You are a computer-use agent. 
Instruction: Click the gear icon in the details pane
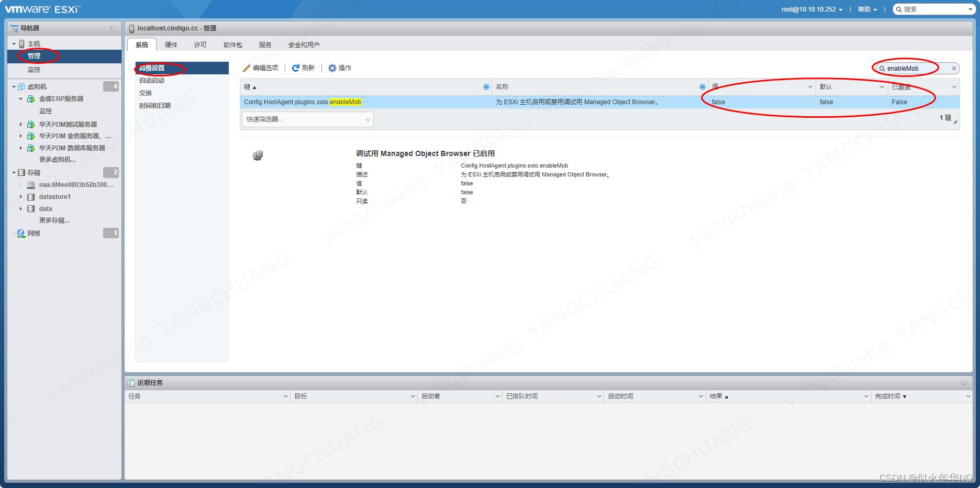coord(258,156)
